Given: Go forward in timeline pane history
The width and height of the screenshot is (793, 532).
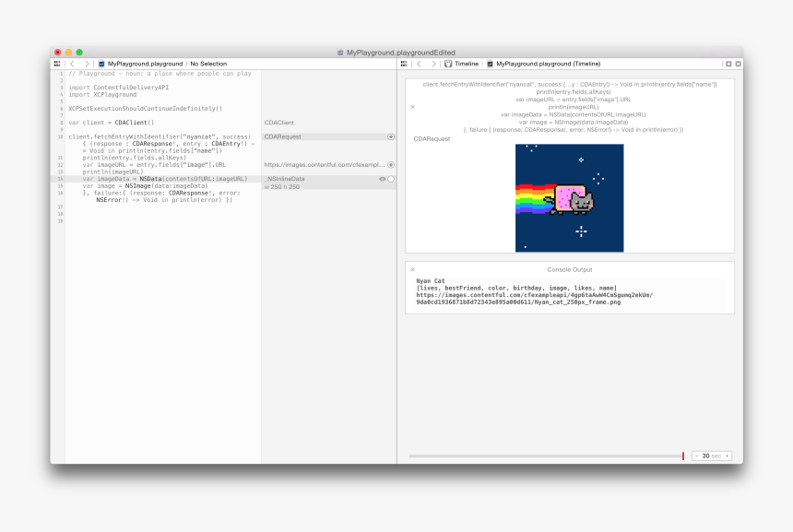Looking at the screenshot, I should pos(433,64).
